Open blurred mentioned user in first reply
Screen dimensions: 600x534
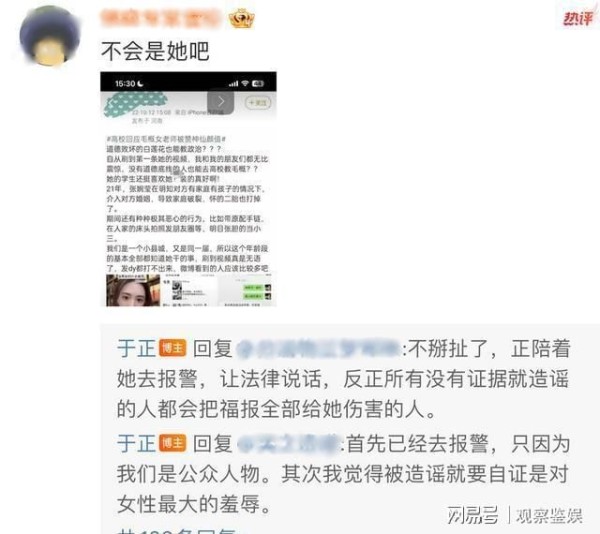click(x=318, y=348)
